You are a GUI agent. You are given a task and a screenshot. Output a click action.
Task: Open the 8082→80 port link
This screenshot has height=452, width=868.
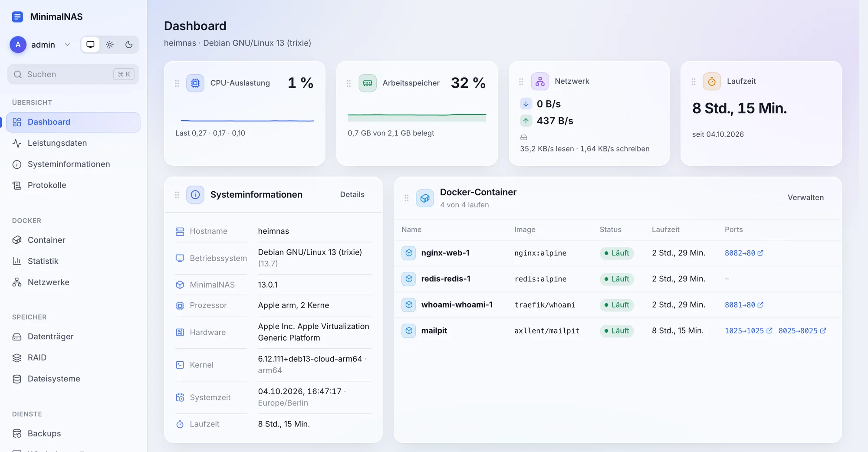click(744, 253)
